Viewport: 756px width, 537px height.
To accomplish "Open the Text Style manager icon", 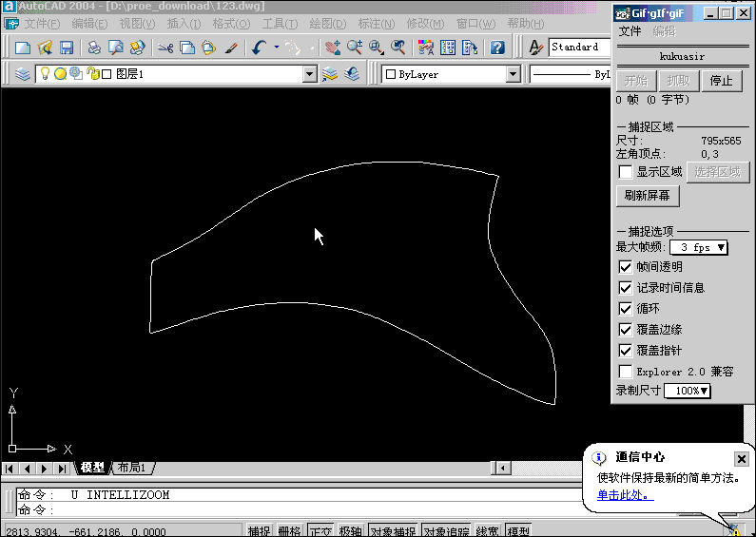I will (x=535, y=48).
